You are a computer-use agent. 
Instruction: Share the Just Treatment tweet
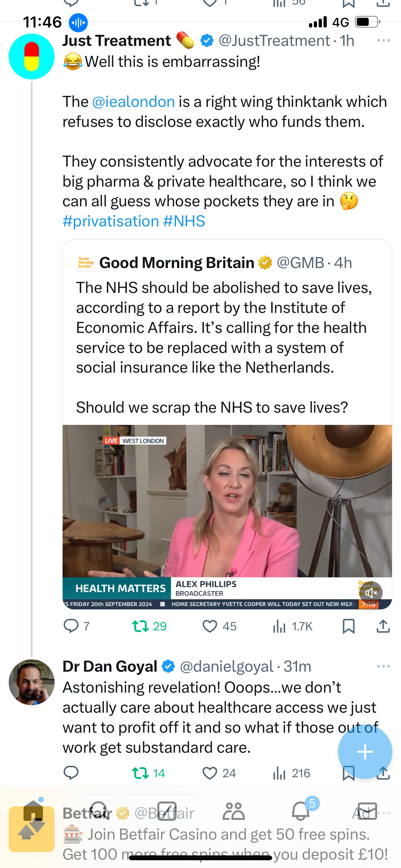tap(383, 626)
